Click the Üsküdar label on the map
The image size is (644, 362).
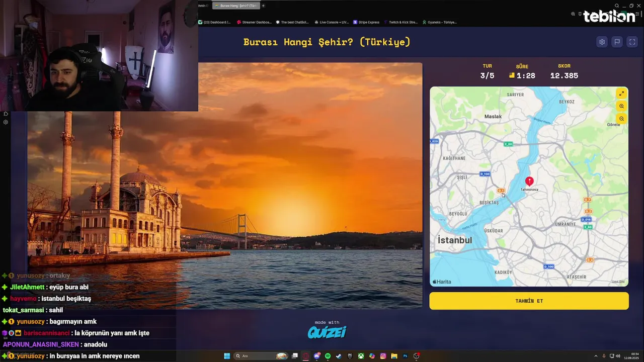493,231
